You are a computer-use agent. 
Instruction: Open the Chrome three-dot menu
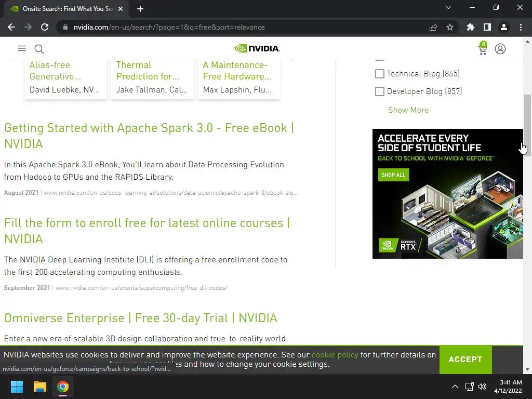[521, 27]
